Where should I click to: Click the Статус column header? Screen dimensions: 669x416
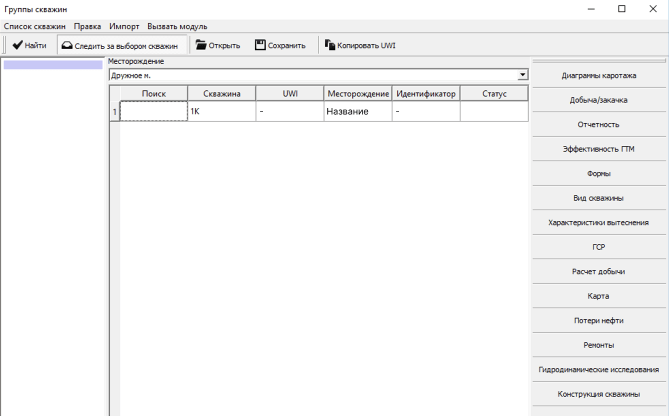[494, 93]
